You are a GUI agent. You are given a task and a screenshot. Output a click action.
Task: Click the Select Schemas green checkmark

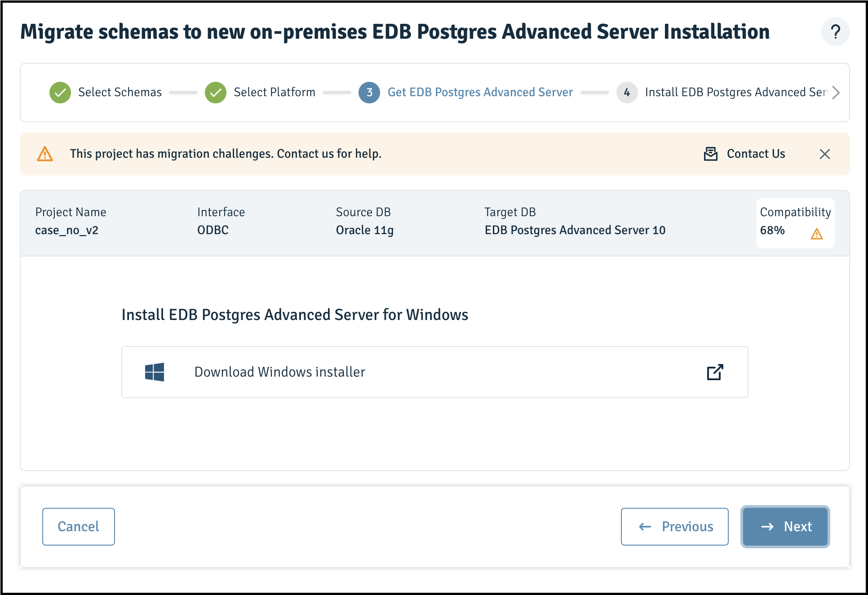point(60,93)
